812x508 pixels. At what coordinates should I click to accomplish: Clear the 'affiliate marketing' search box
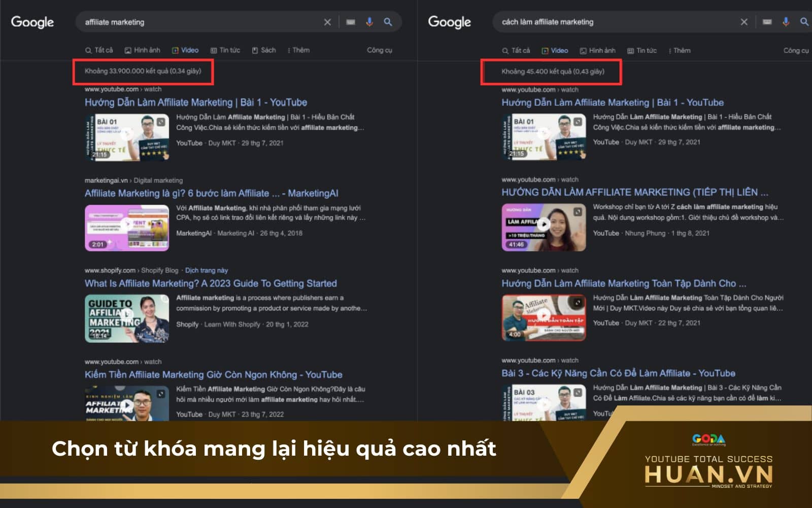click(327, 22)
